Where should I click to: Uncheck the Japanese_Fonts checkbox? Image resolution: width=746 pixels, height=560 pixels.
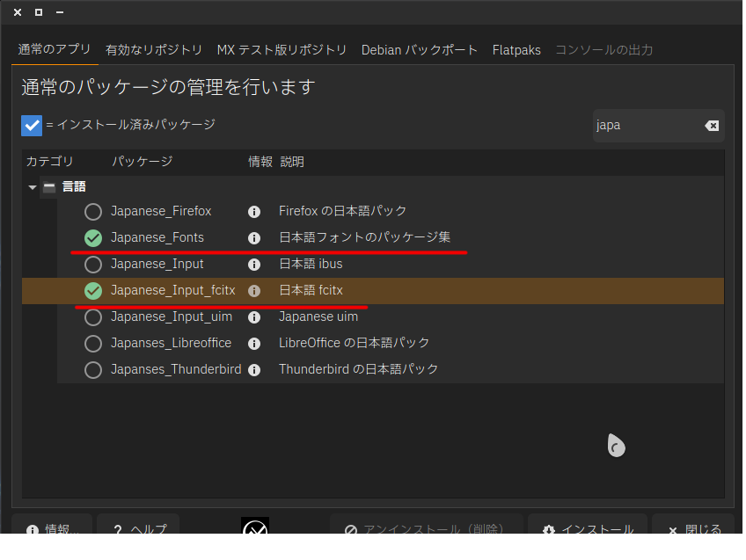click(x=93, y=238)
